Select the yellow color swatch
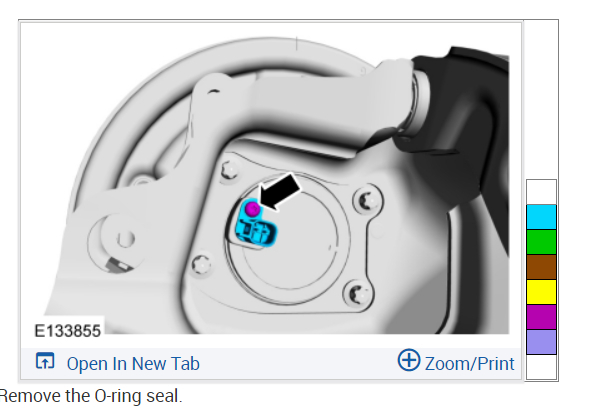The width and height of the screenshot is (592, 416). (x=541, y=292)
